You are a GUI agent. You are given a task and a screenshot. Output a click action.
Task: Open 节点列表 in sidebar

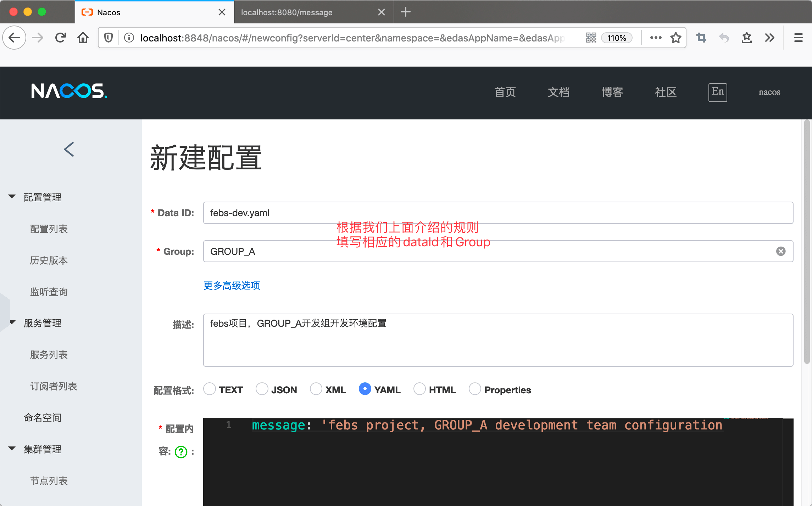coord(49,481)
